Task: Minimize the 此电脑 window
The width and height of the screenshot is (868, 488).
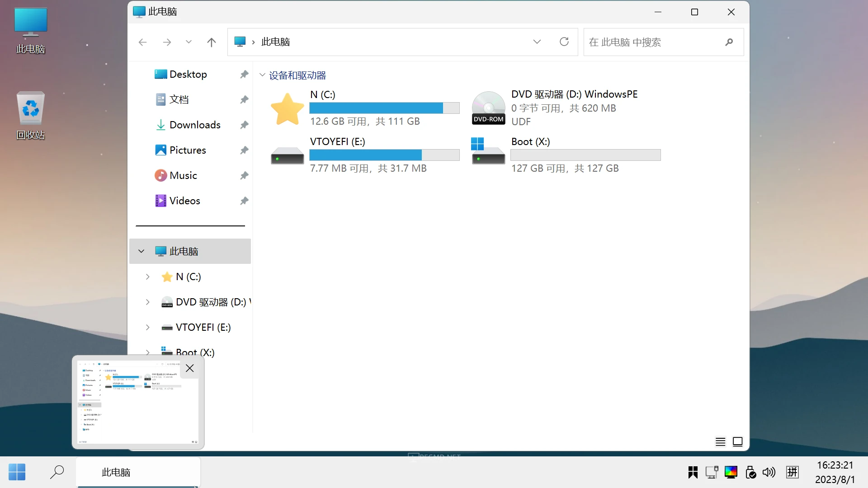Action: (658, 12)
